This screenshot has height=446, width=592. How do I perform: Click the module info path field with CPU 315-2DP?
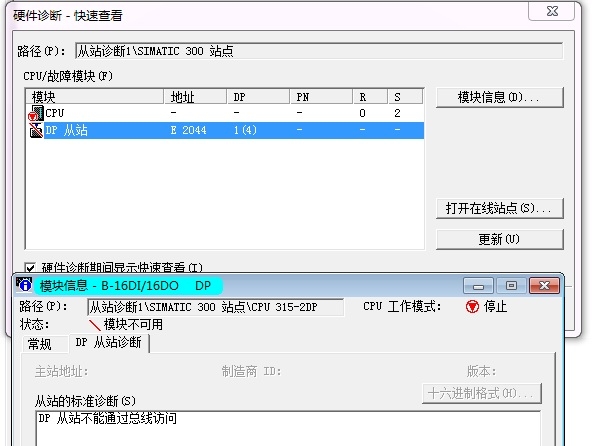[215, 307]
